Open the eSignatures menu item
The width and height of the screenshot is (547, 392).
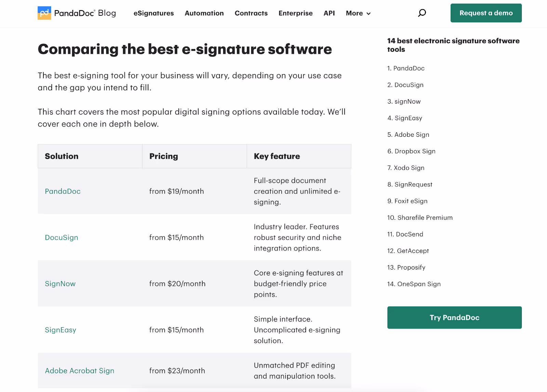pos(154,13)
